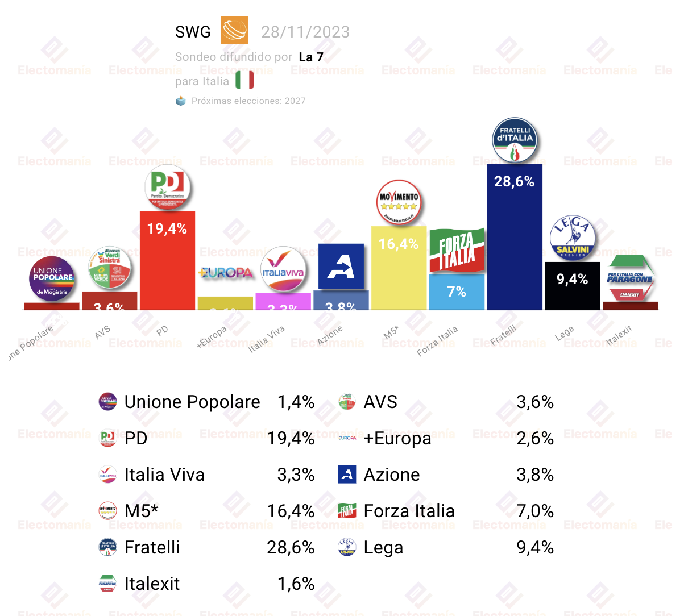This screenshot has height=616, width=688.
Task: Click the Movimento 5 Stelle logo
Action: [x=399, y=202]
